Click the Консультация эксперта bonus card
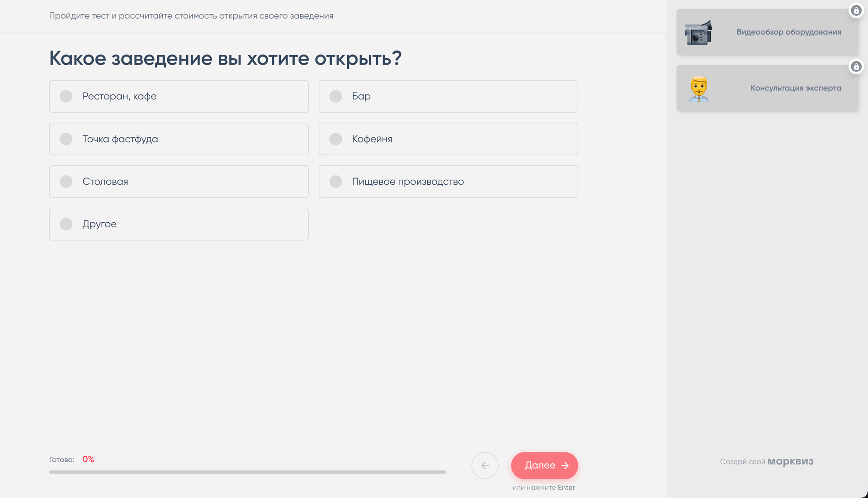868x498 pixels. click(795, 88)
